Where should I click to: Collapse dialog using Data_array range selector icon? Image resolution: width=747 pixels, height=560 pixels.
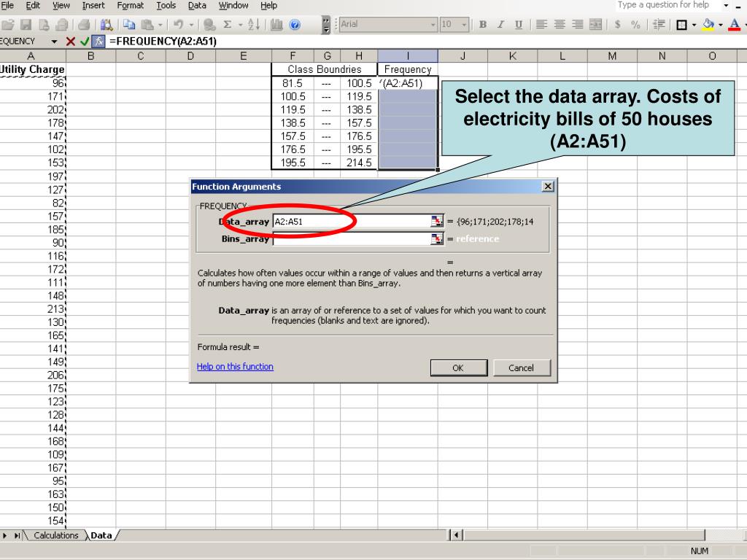436,222
